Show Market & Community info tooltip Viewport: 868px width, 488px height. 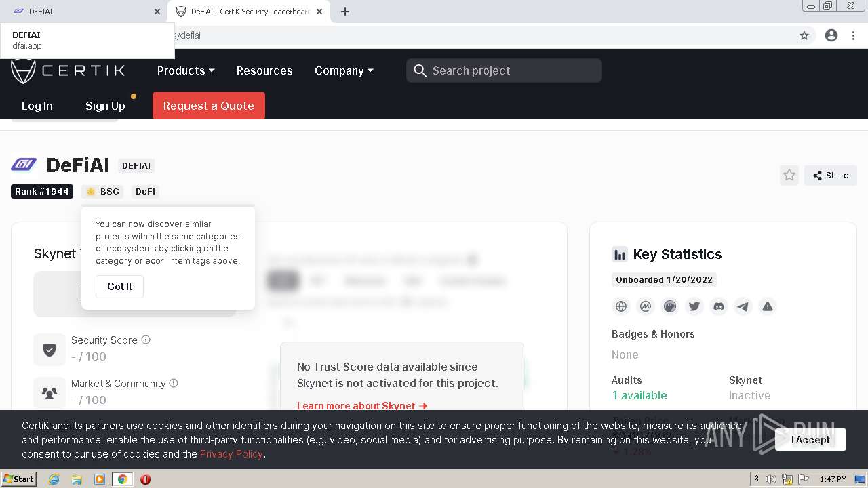tap(174, 383)
